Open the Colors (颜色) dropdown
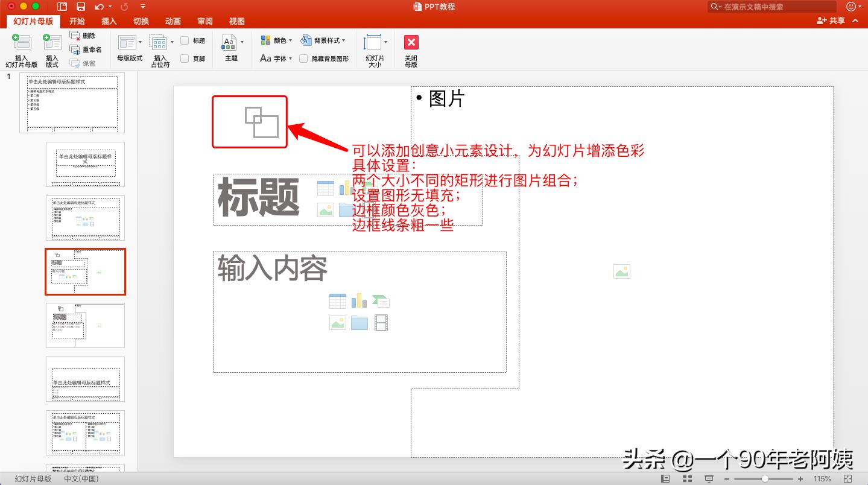The image size is (868, 485). point(276,40)
